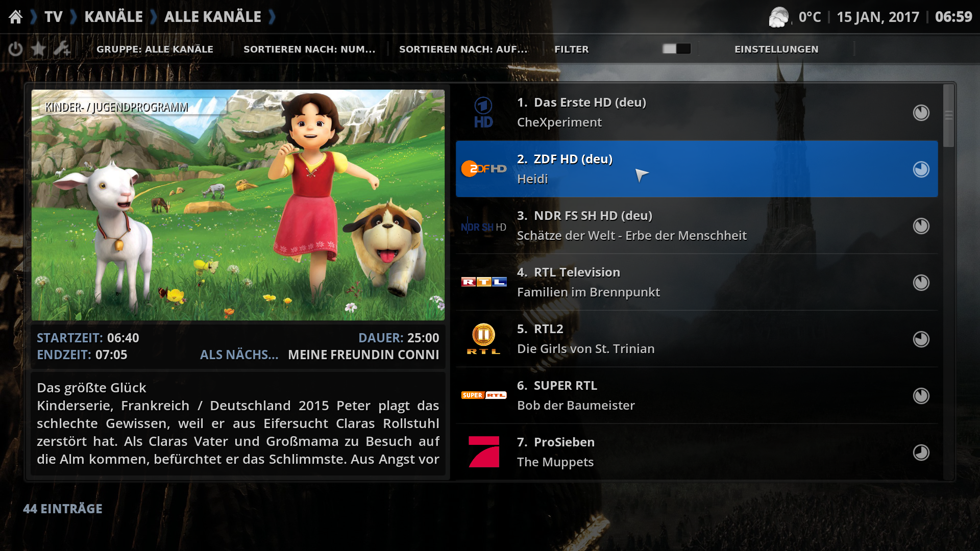Toggle timer icon for Das Erste HD

tap(921, 113)
